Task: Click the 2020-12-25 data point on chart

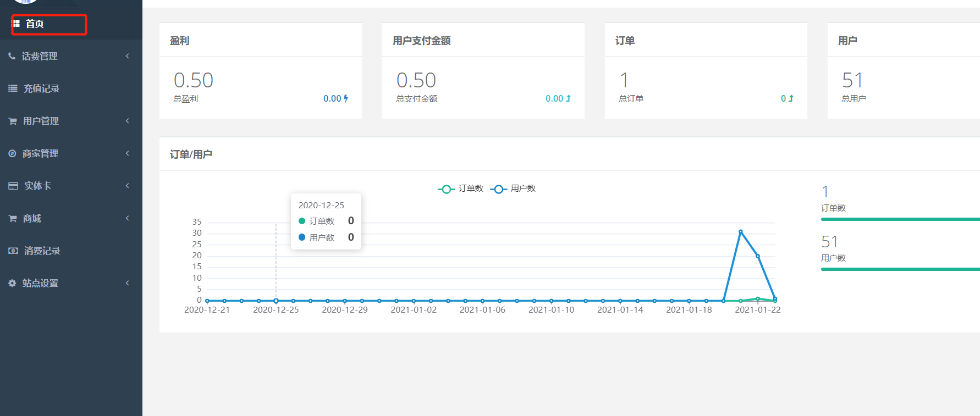Action: coord(276,301)
